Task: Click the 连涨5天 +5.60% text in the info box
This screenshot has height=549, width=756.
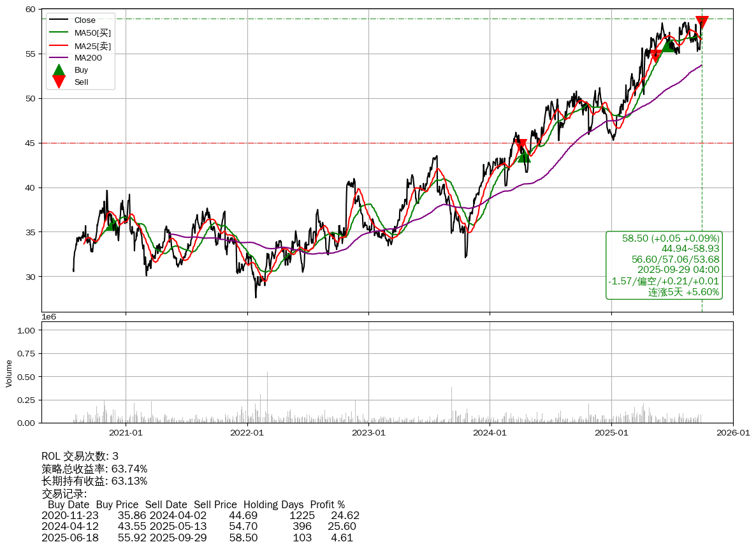Action: pos(683,292)
